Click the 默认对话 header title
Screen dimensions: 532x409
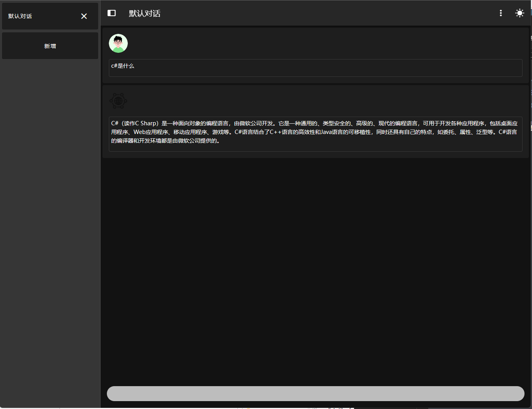point(145,13)
